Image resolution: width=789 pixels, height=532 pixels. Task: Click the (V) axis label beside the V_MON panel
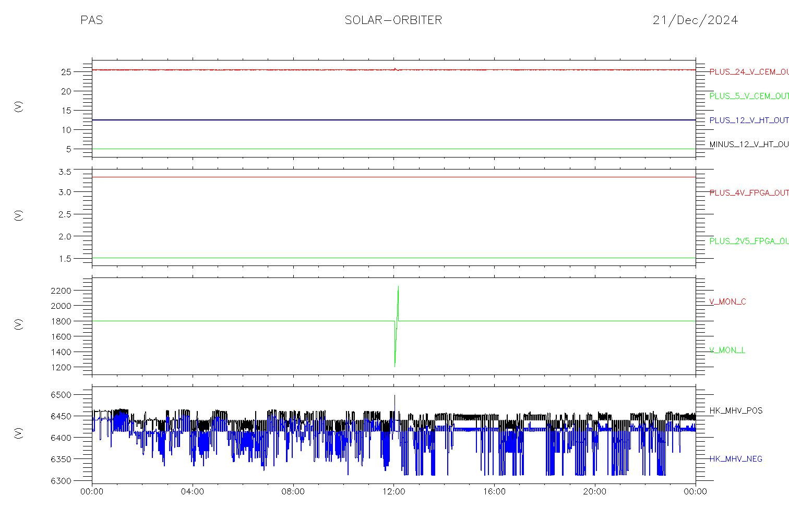[19, 324]
